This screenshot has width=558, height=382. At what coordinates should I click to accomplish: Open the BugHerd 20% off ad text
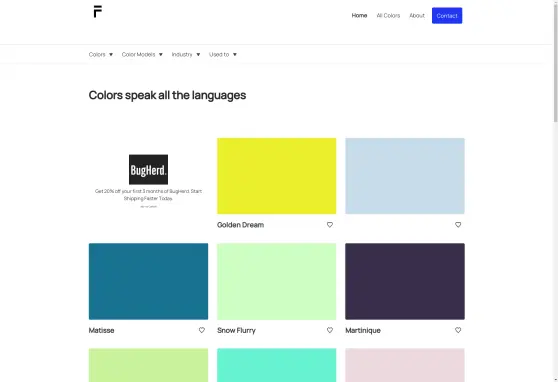coord(148,195)
